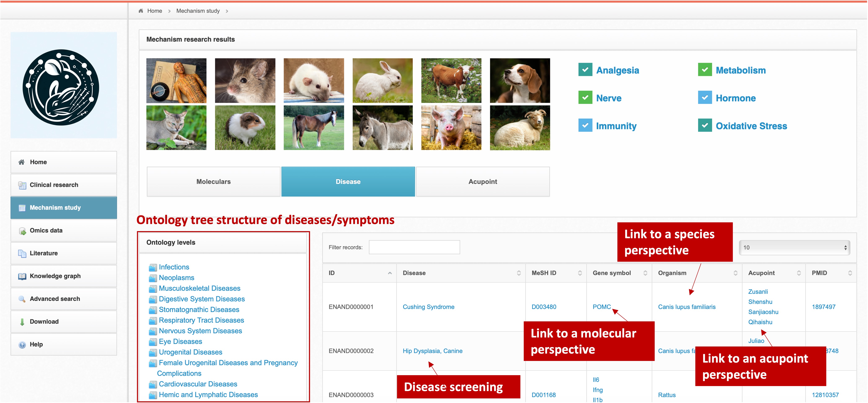Switch to the Moleculars tab
This screenshot has height=403, width=868.
point(213,182)
